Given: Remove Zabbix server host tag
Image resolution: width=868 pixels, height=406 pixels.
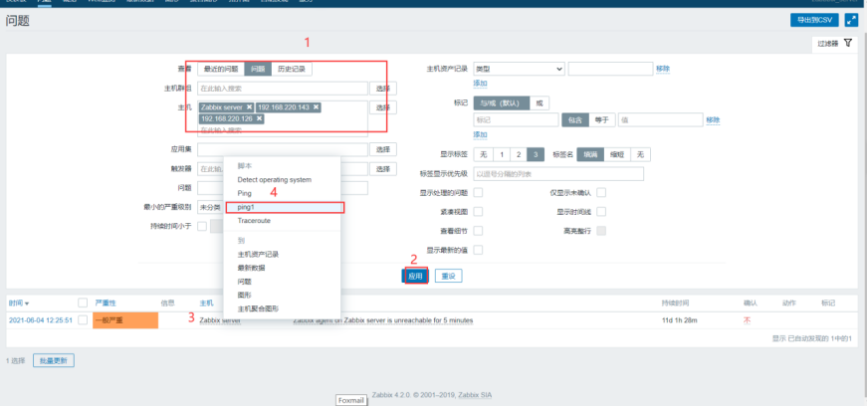Looking at the screenshot, I should pos(249,107).
